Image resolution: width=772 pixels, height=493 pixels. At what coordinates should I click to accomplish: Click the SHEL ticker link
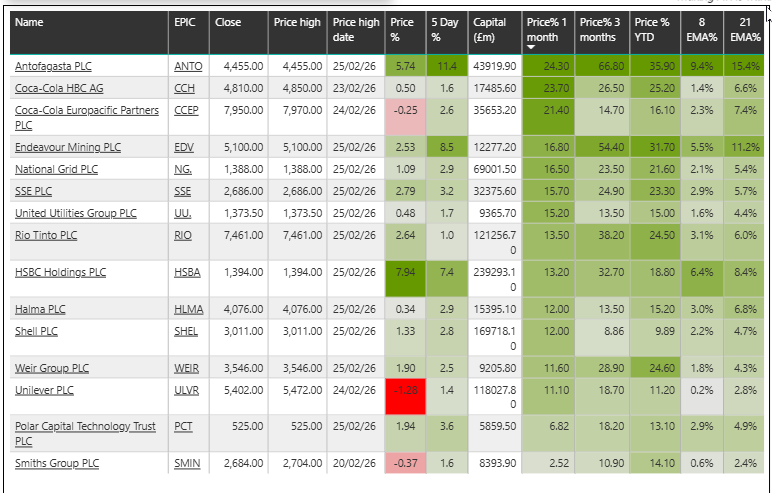pos(186,331)
